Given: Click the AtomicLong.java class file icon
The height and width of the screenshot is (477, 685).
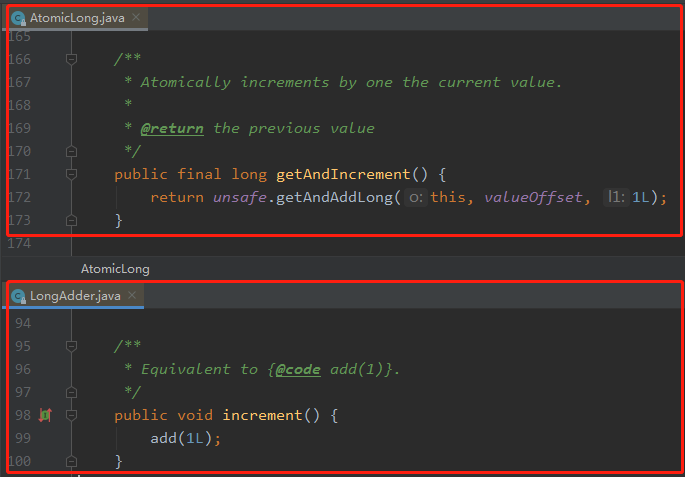Looking at the screenshot, I should 18,18.
